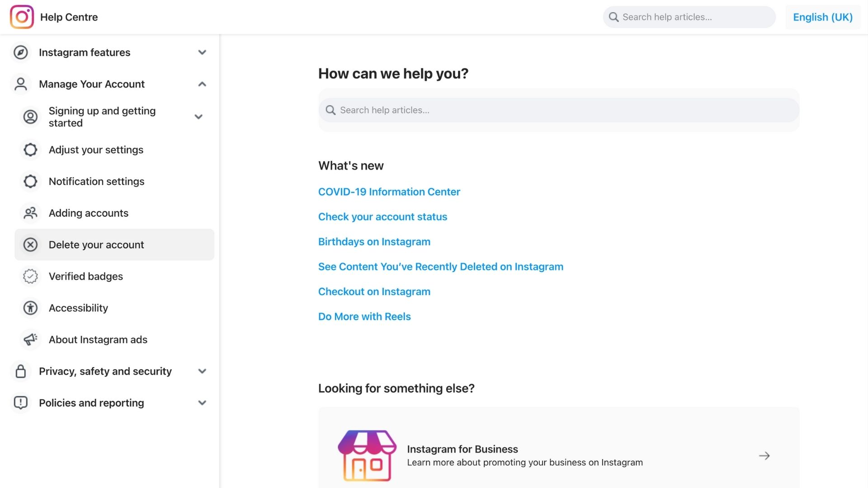
Task: Click the accessibility figure icon
Action: (x=30, y=308)
